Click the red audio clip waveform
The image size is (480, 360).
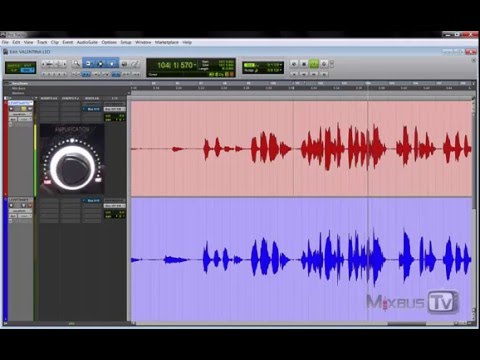302,148
